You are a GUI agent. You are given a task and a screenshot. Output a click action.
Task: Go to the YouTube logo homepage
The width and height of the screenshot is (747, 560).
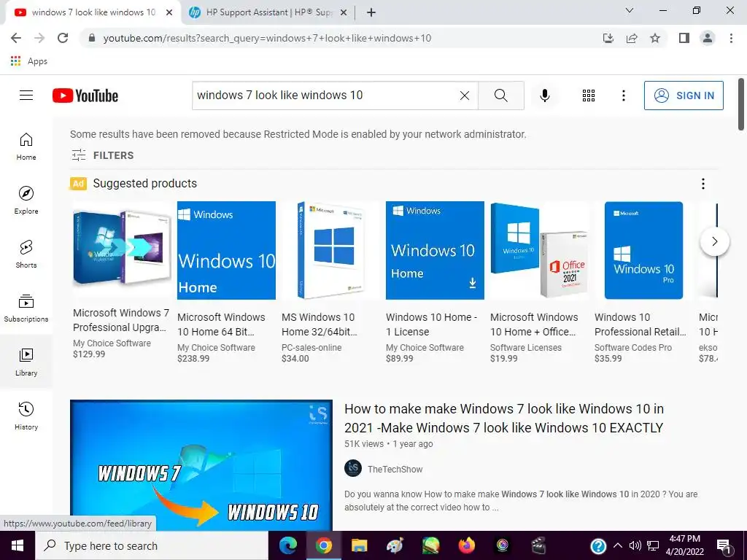coord(85,96)
